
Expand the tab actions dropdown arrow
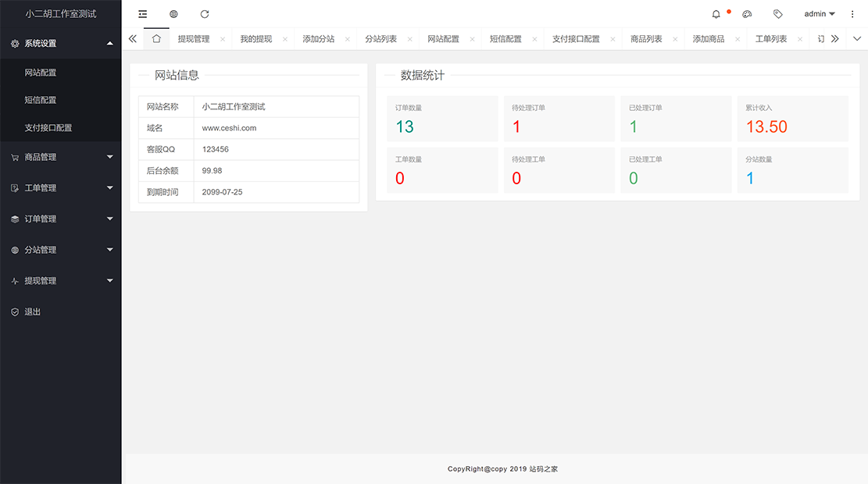point(857,38)
